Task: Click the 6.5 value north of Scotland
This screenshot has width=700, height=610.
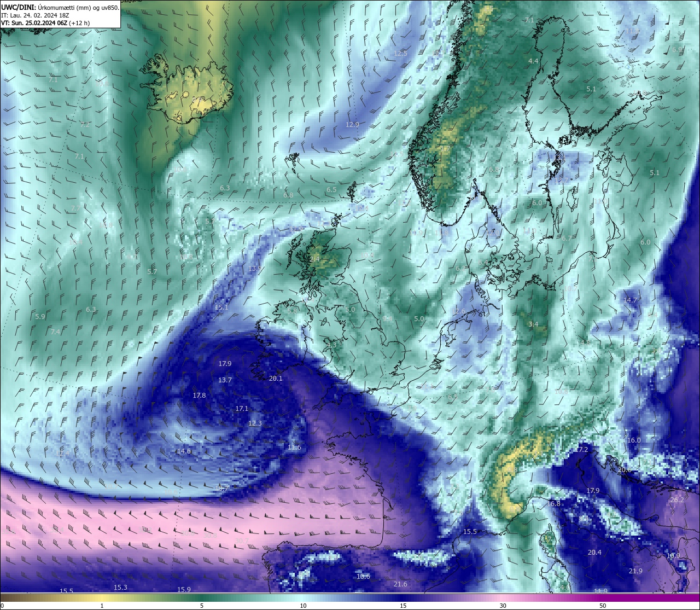Action: (x=331, y=190)
